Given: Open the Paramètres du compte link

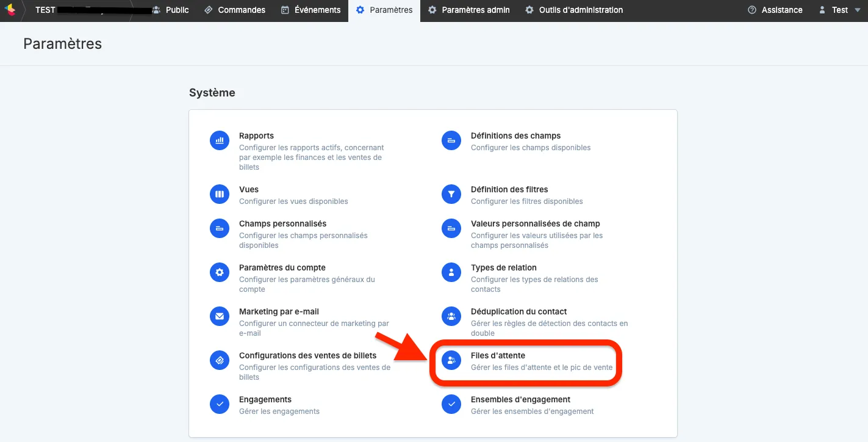Looking at the screenshot, I should 282,267.
